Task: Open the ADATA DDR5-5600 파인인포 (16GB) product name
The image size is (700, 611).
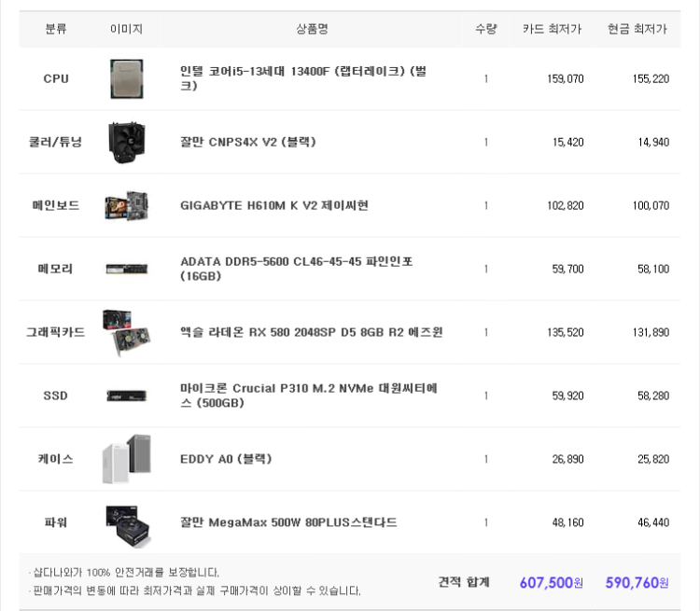Action: [297, 269]
